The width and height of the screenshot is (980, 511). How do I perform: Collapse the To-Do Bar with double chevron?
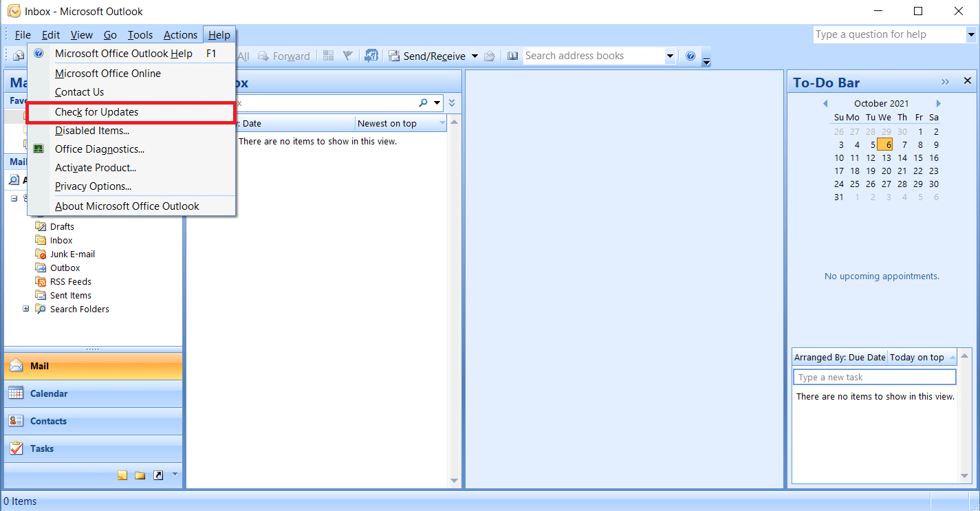click(946, 82)
